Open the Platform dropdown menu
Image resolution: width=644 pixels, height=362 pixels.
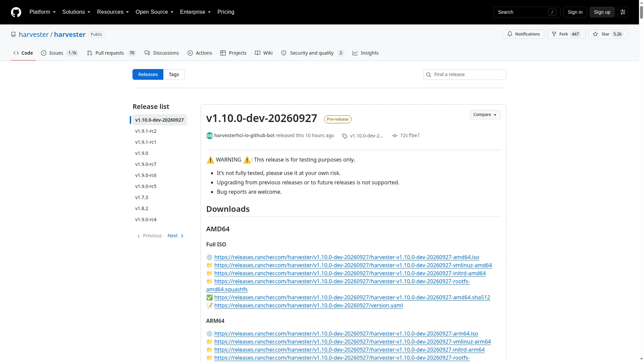43,12
